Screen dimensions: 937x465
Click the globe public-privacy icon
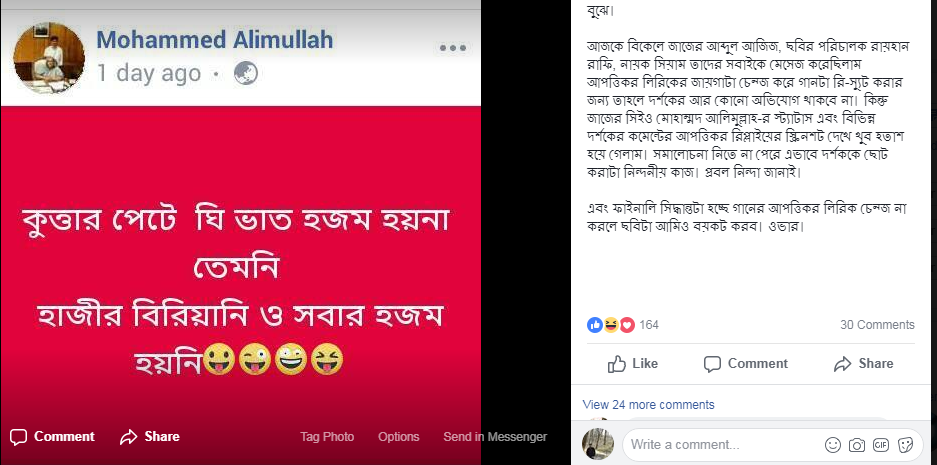click(245, 73)
